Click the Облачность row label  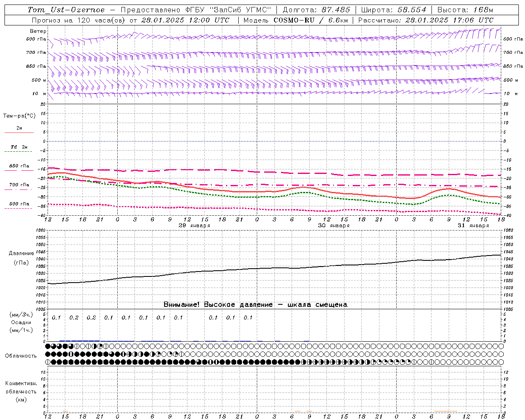[x=21, y=356]
